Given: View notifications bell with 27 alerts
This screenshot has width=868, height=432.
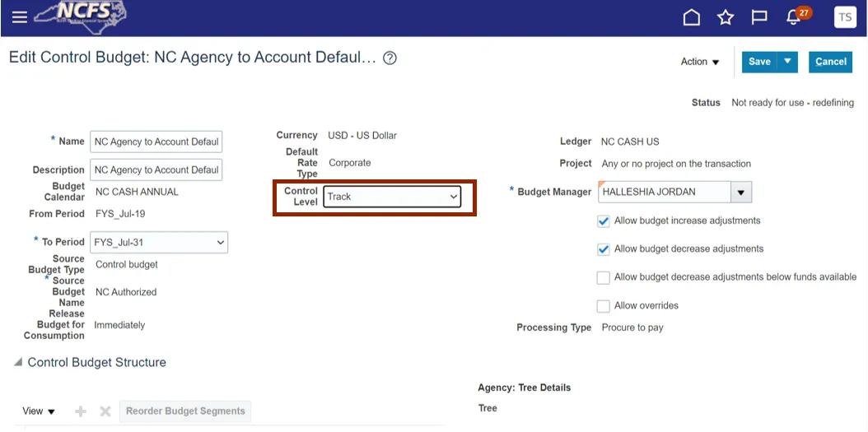Looking at the screenshot, I should click(x=795, y=17).
